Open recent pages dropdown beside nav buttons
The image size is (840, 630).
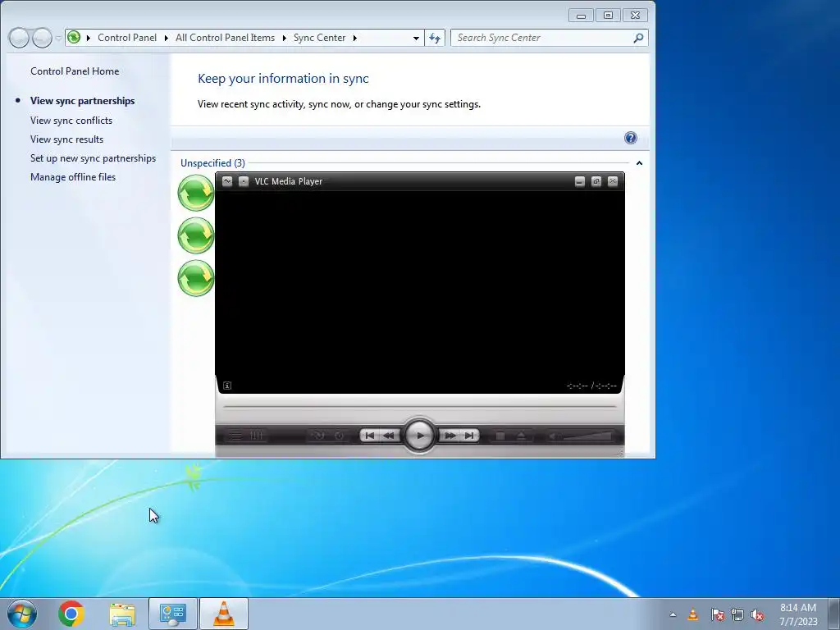pyautogui.click(x=58, y=38)
